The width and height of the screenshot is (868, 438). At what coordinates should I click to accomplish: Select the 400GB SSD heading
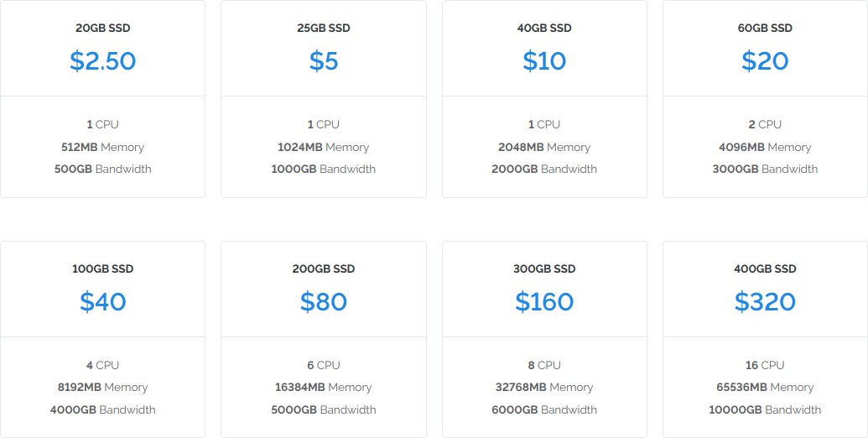tap(765, 269)
